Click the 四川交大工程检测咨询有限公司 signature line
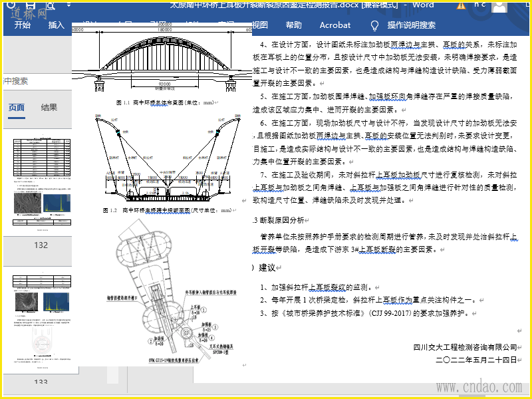 [x=464, y=347]
